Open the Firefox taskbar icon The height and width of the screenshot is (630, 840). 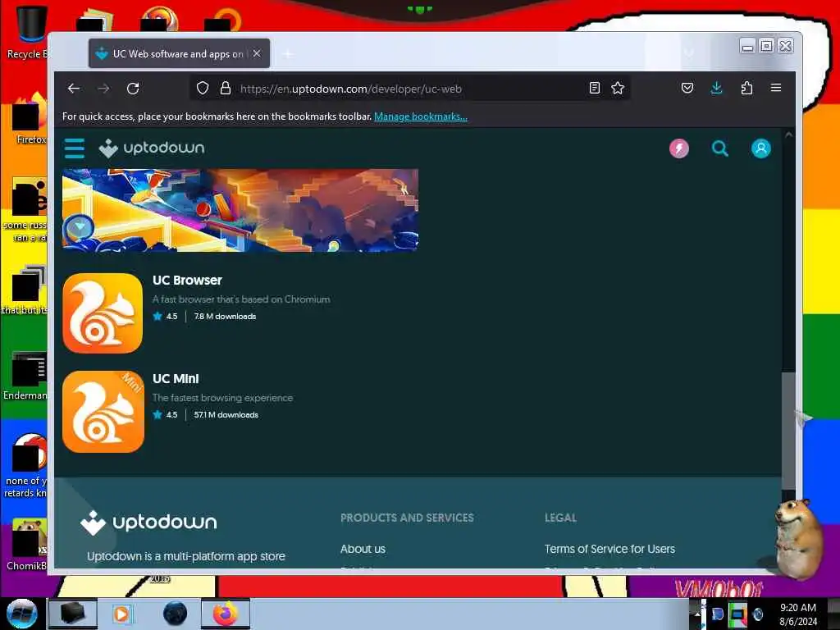[x=226, y=614]
